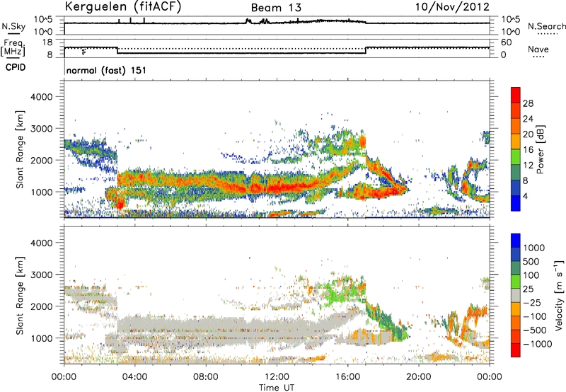Screen dimensions: 566x392
Task: Click the "16" tick on Power color bar
Action: coord(528,150)
